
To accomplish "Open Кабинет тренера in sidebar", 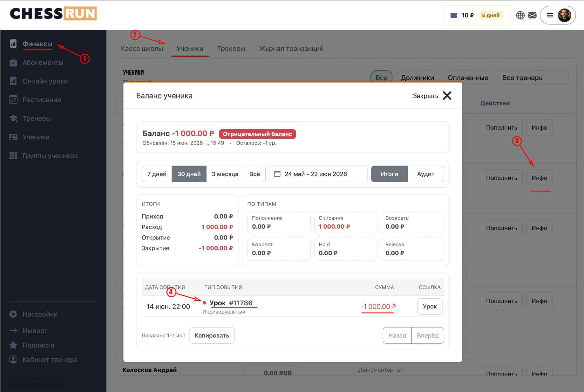I will 50,360.
